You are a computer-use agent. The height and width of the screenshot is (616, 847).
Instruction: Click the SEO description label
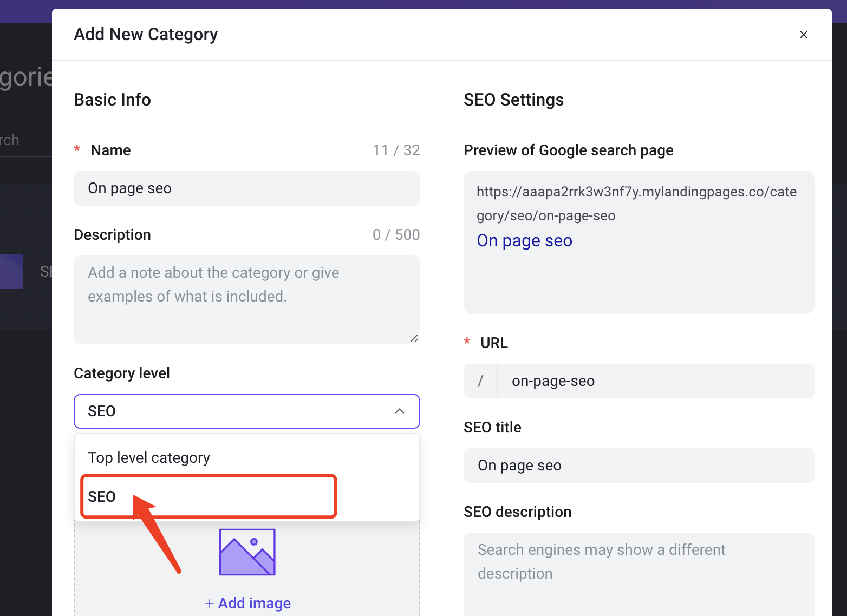coord(518,512)
